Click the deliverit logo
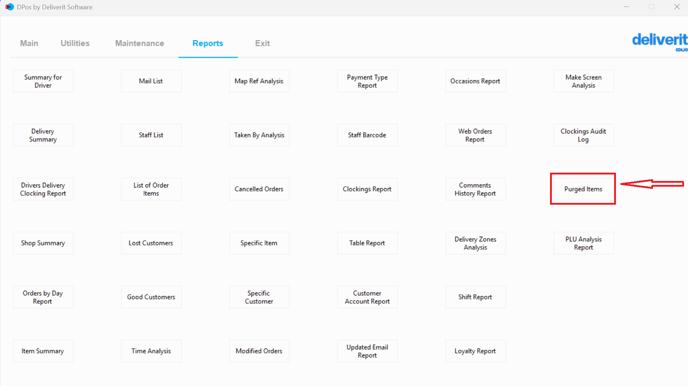 pyautogui.click(x=660, y=42)
